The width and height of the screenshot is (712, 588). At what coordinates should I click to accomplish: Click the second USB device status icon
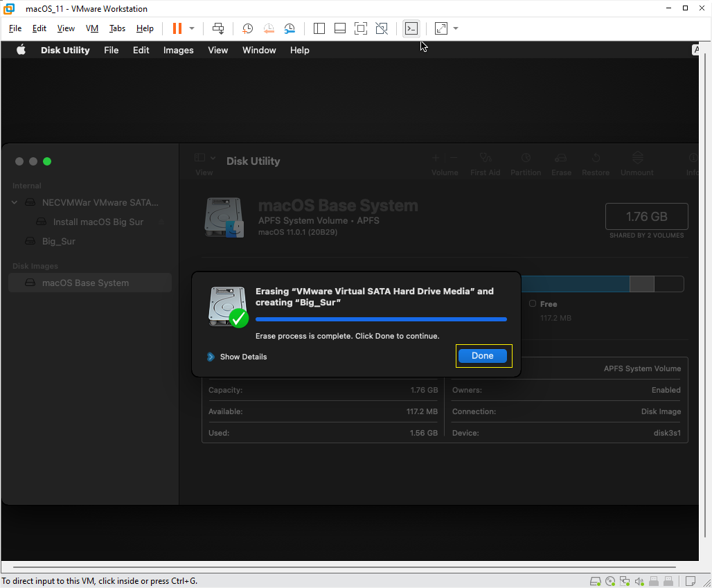[668, 581]
